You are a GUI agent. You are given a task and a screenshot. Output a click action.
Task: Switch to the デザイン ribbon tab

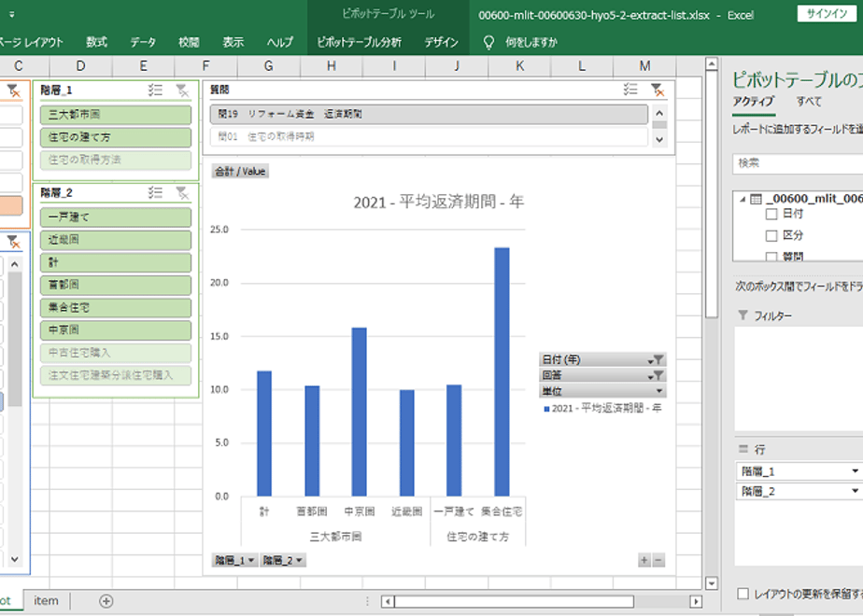tap(442, 42)
